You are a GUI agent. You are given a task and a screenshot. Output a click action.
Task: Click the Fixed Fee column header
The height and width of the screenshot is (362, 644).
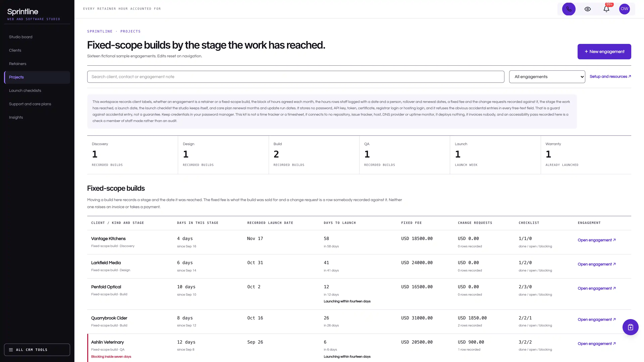411,223
